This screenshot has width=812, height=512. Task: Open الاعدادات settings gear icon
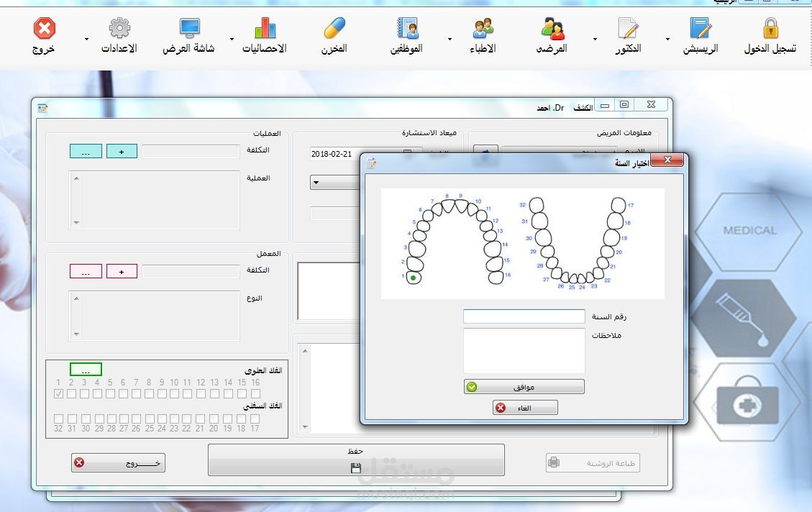point(119,28)
